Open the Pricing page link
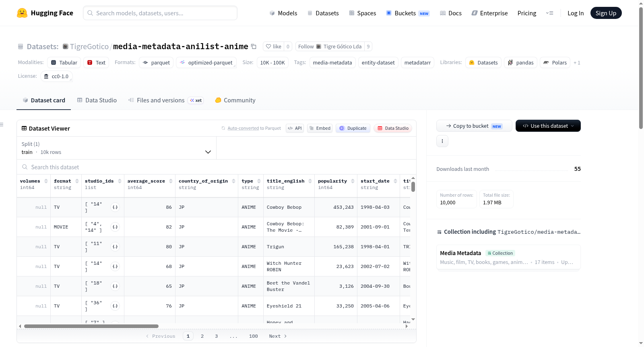Viewport: 644px width, 347px height. coord(527,13)
